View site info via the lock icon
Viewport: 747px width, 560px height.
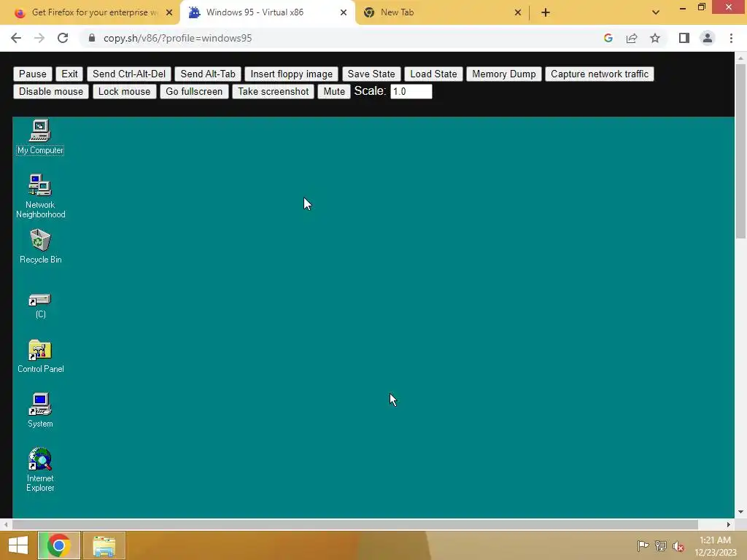[92, 38]
